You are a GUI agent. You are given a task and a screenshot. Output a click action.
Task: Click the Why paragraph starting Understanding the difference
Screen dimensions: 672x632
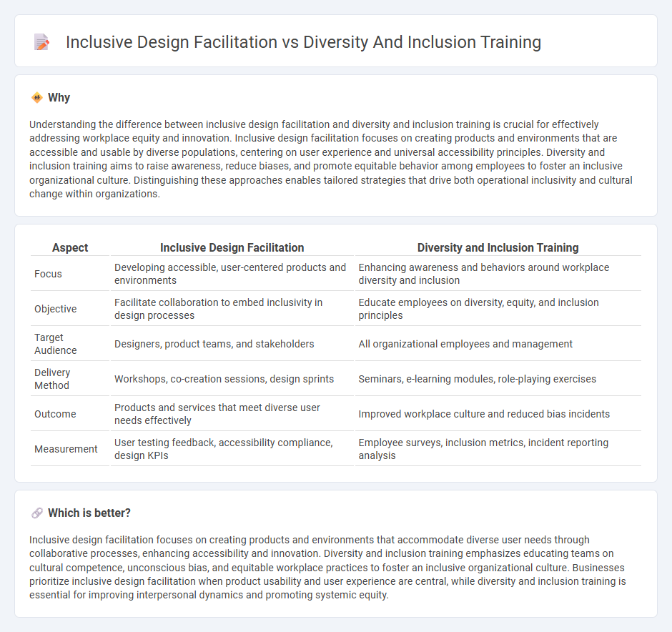tap(331, 159)
